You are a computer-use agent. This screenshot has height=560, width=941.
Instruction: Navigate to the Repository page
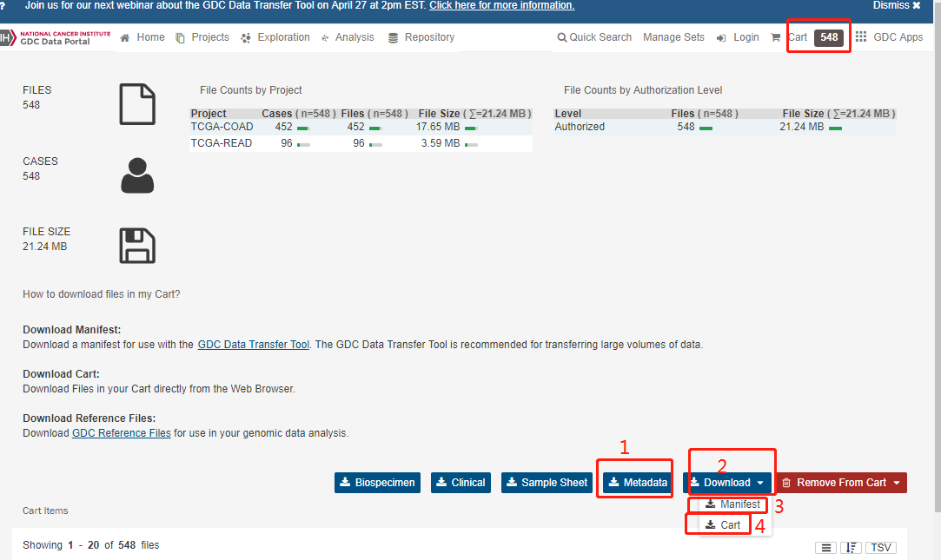point(421,37)
